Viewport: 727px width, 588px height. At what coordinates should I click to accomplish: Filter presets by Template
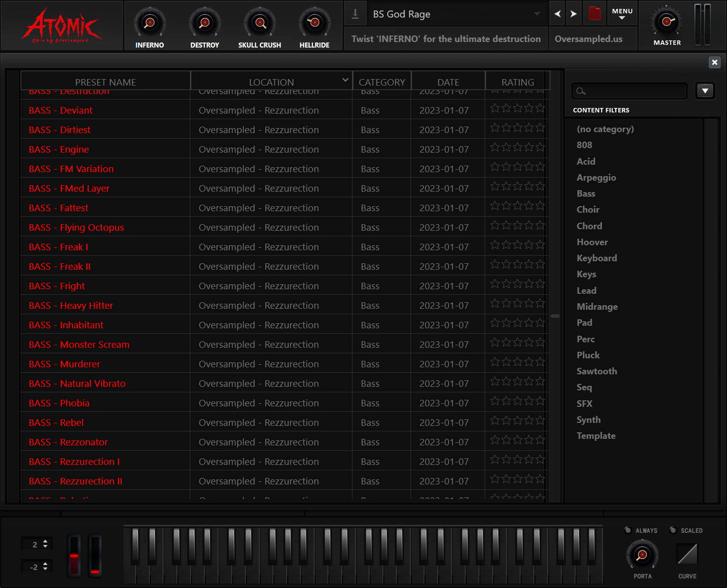tap(596, 436)
